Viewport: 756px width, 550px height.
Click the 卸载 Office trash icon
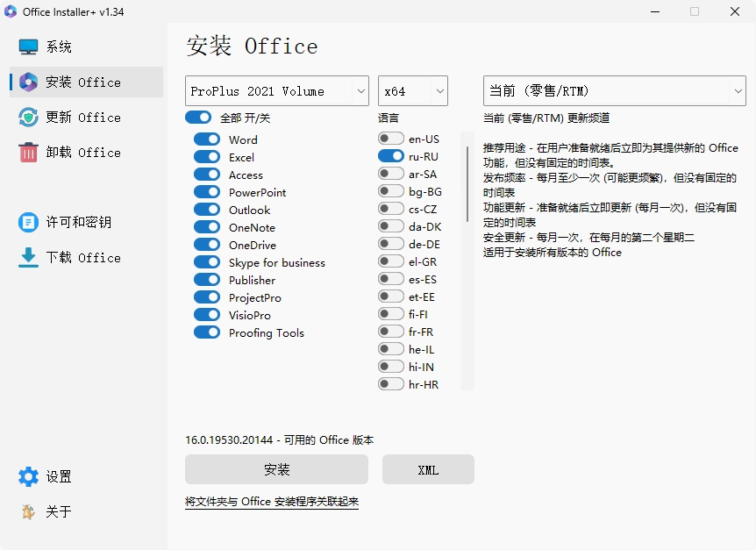(x=26, y=152)
